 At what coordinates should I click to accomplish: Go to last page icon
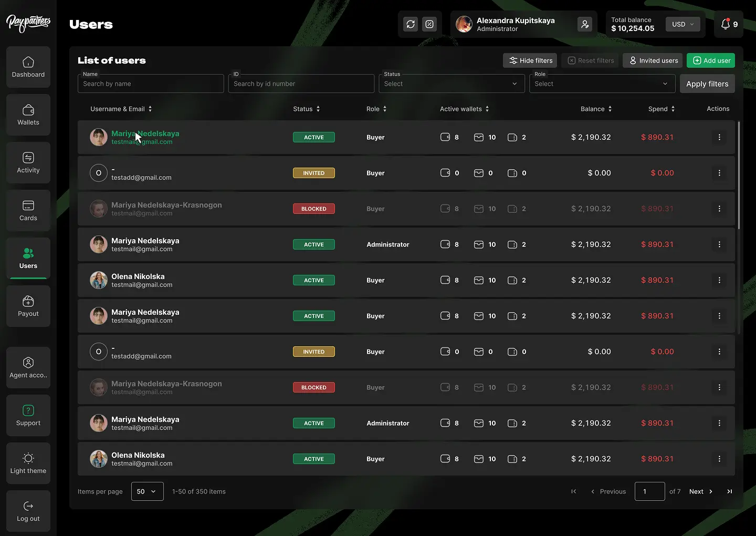pos(729,491)
